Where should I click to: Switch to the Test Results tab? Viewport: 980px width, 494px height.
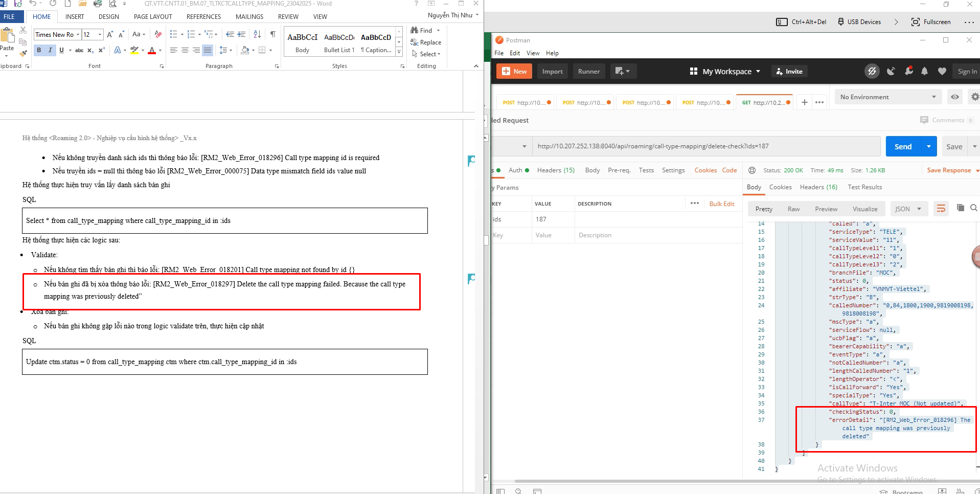864,187
